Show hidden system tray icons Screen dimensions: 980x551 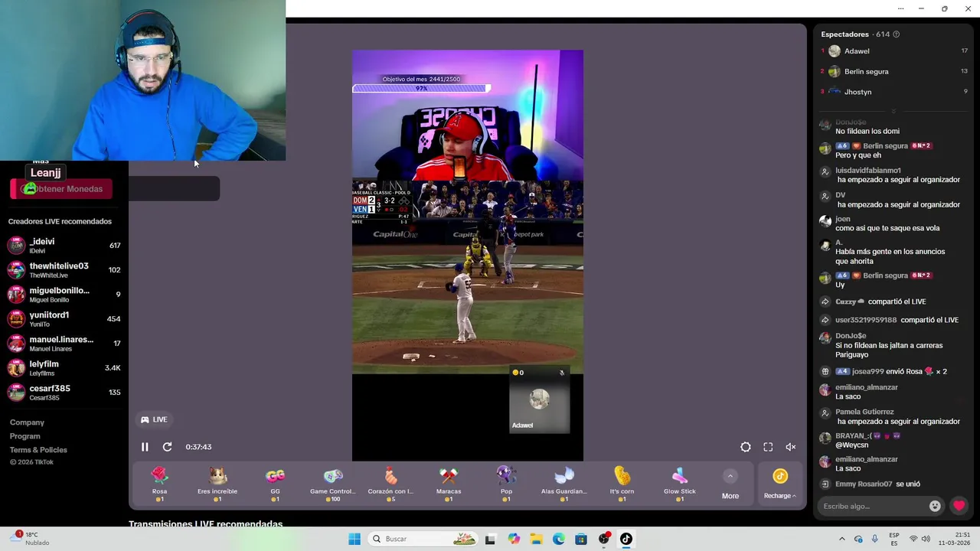(842, 539)
